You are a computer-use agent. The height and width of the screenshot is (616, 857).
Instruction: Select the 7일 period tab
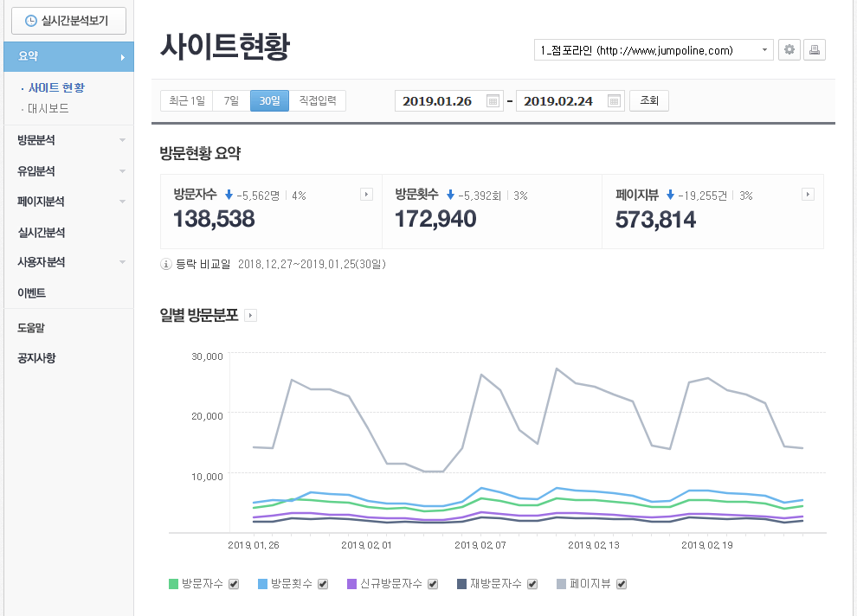[231, 101]
